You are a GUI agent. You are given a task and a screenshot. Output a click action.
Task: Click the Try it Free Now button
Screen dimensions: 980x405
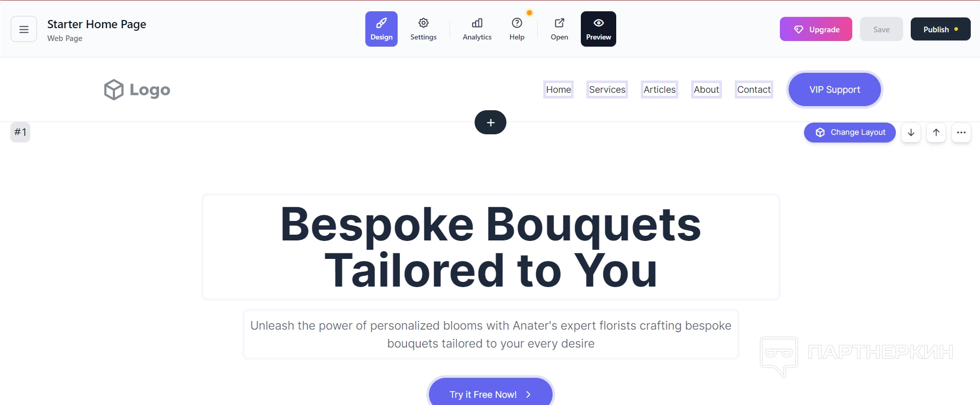[x=491, y=394]
